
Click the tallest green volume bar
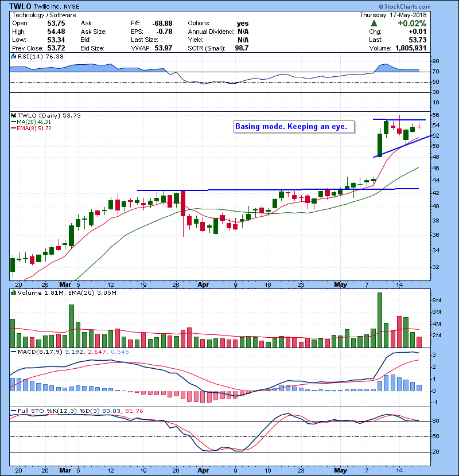[x=380, y=320]
